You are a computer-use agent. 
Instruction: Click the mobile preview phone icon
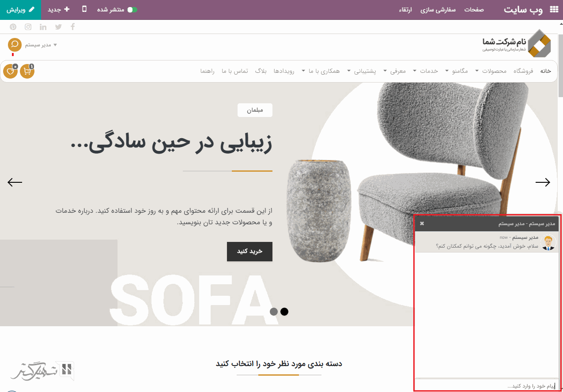84,9
